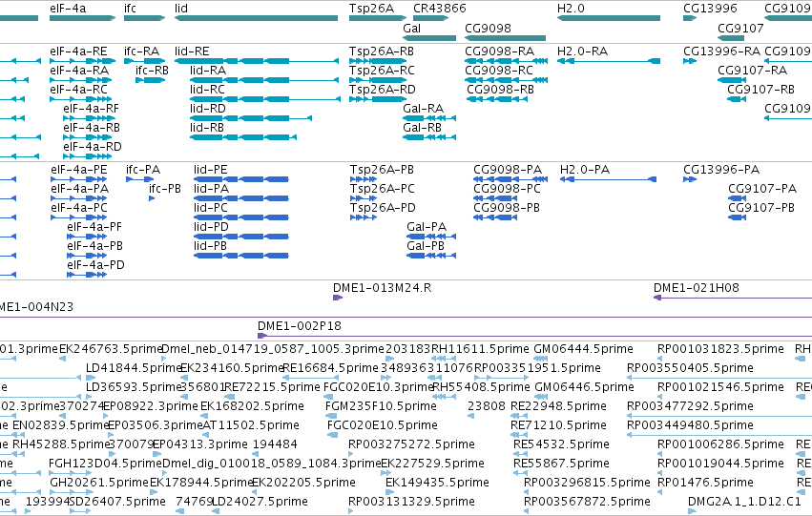Click the CG13996 gene label
The height and width of the screenshot is (516, 812).
click(710, 9)
